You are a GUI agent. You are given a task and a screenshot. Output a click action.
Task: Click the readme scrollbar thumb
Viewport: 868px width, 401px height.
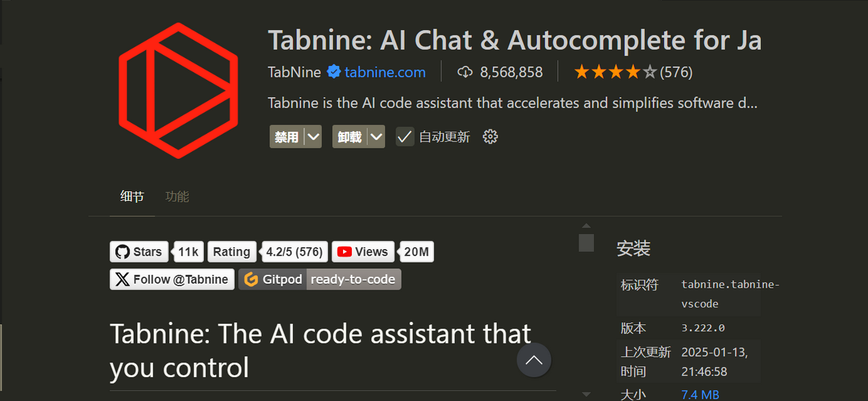pyautogui.click(x=587, y=243)
